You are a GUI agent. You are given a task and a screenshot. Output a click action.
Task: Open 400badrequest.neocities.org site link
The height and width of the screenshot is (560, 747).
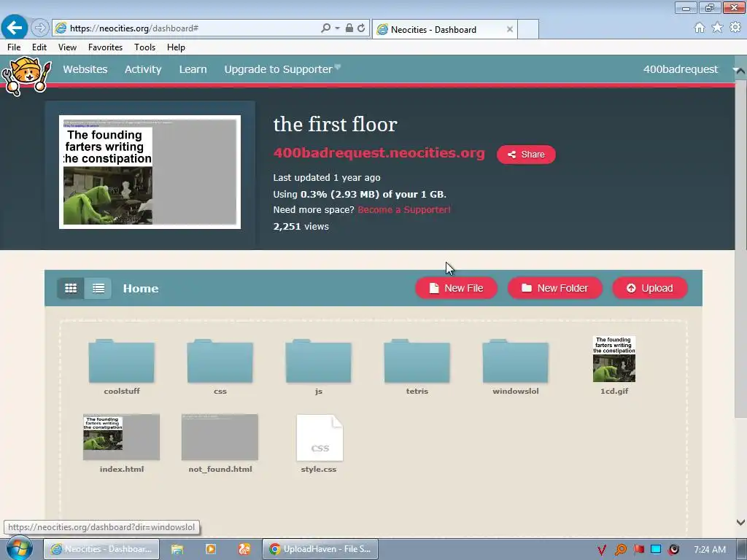pyautogui.click(x=379, y=153)
